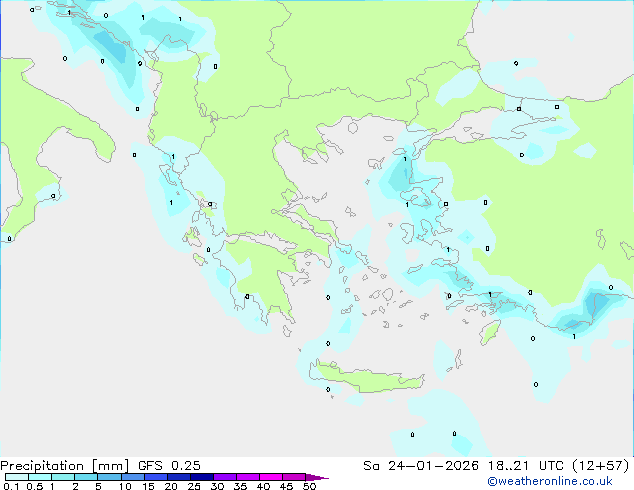Select the '18..21 UTC' time text

[x=526, y=466]
